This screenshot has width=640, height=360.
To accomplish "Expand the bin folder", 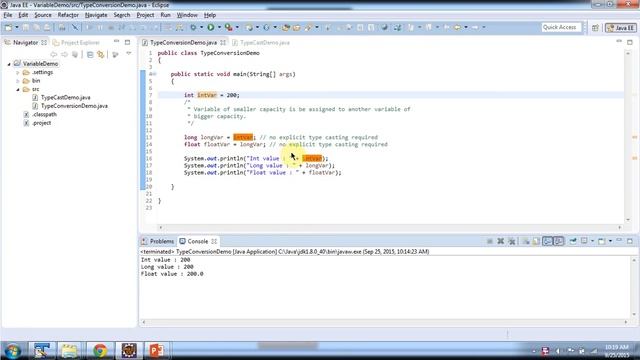I will pyautogui.click(x=18, y=81).
